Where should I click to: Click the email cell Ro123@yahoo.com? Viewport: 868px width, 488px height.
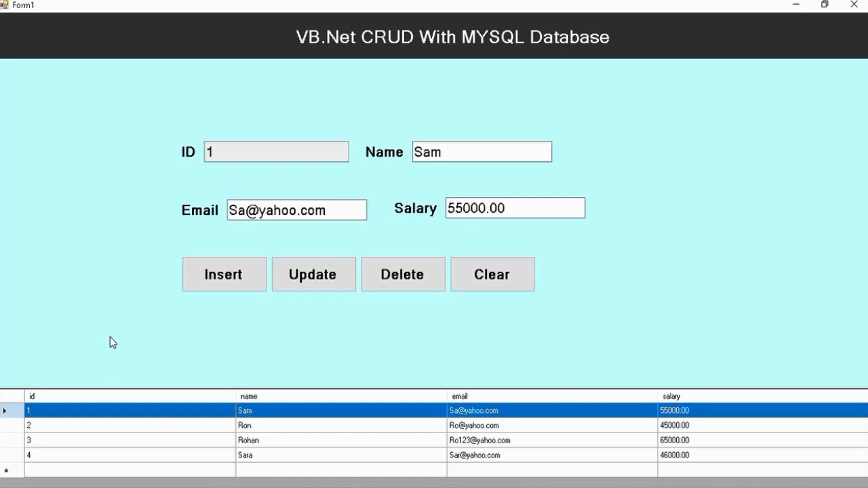click(x=552, y=441)
